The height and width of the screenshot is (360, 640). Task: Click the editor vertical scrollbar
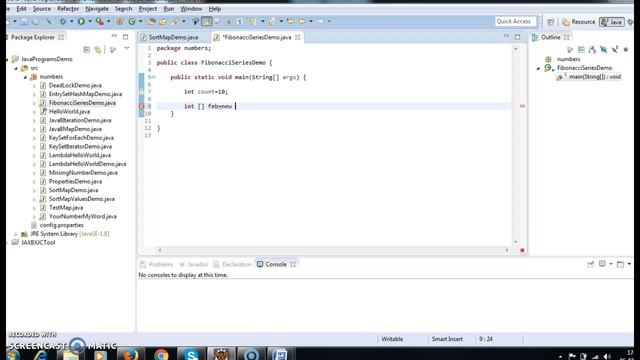(x=516, y=145)
